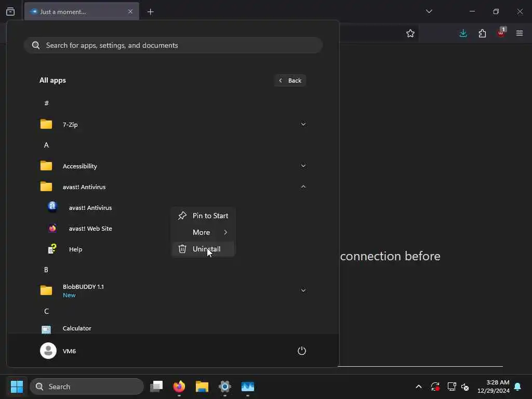Open Firefox downloads panel
This screenshot has height=399, width=532.
click(x=463, y=33)
